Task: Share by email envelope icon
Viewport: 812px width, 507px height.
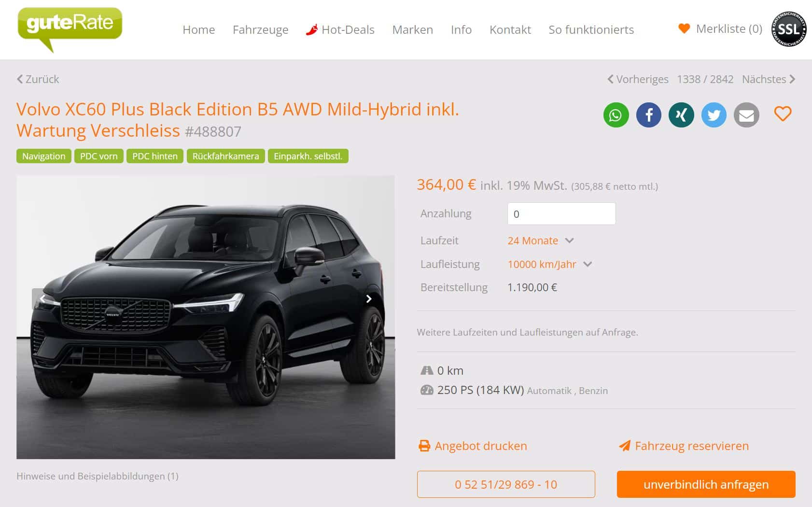Action: (x=746, y=115)
